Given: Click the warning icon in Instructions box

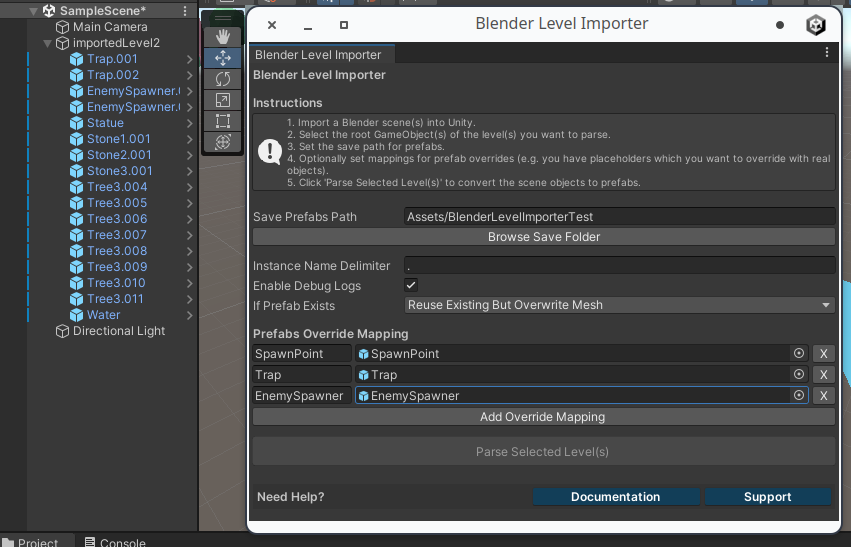Looking at the screenshot, I should point(270,152).
